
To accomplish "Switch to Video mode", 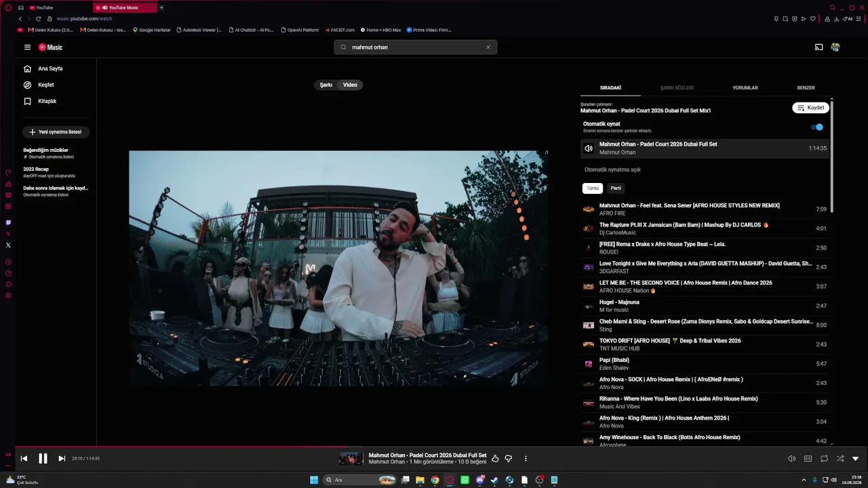I will (350, 85).
